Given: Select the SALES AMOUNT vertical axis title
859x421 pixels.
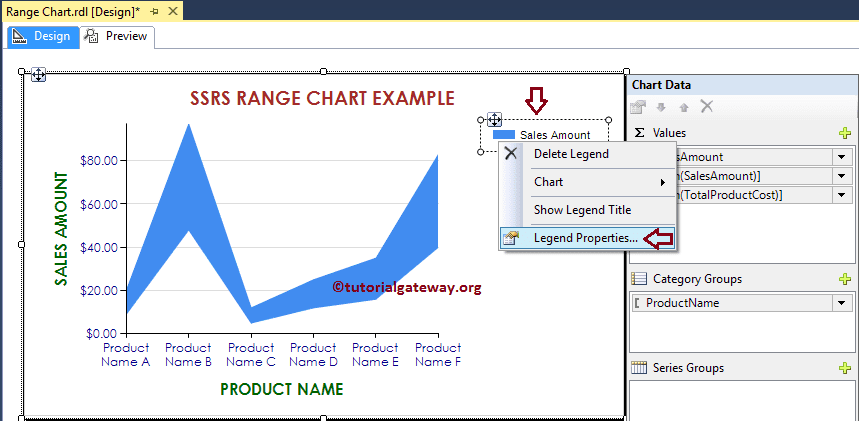Looking at the screenshot, I should 61,229.
